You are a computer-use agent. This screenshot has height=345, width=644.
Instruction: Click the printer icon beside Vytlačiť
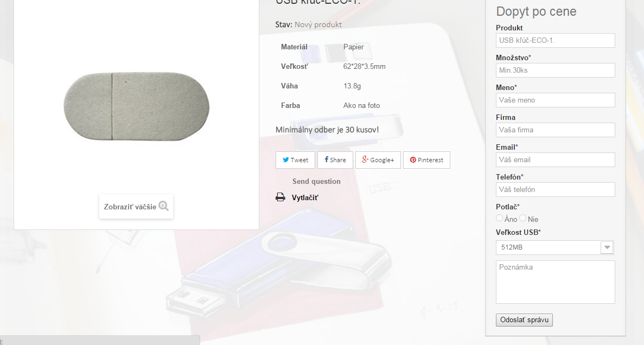click(x=280, y=197)
